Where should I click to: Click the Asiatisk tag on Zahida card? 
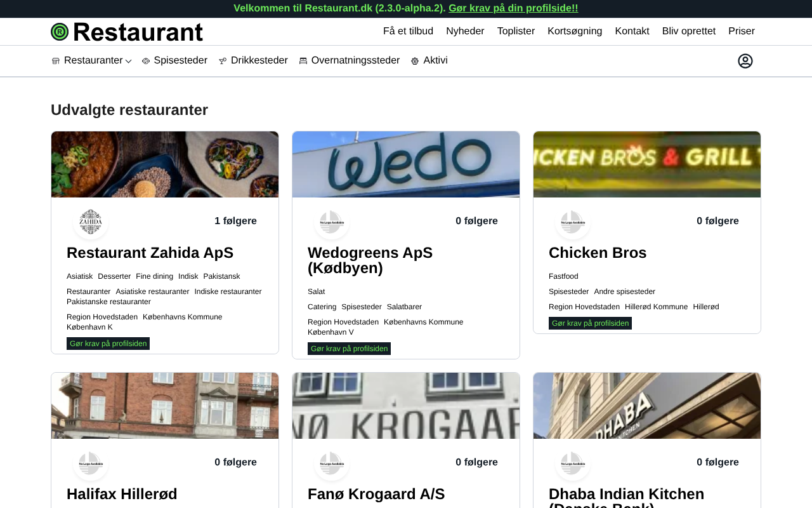[79, 276]
